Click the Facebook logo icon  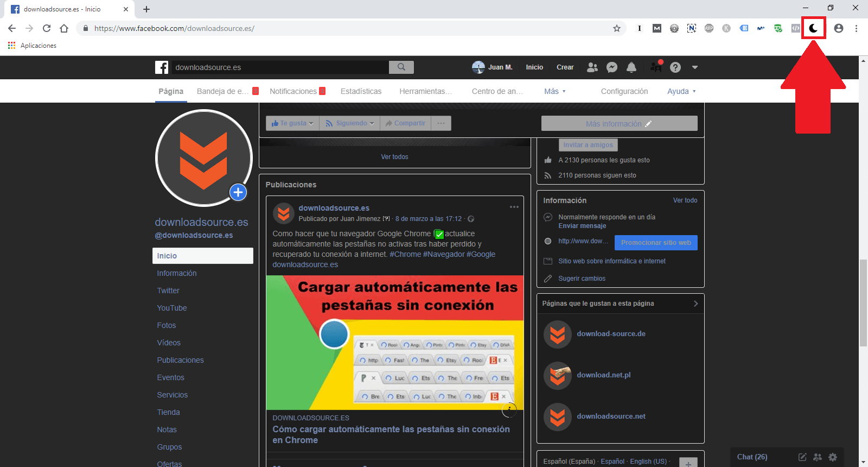click(162, 67)
